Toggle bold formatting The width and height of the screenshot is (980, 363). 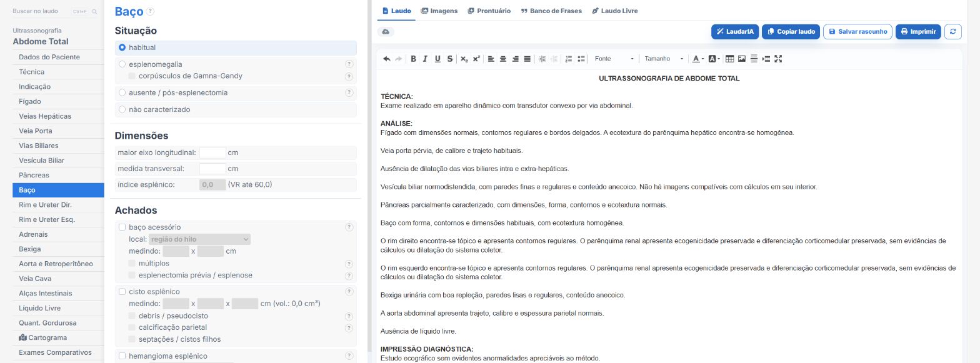(x=413, y=59)
